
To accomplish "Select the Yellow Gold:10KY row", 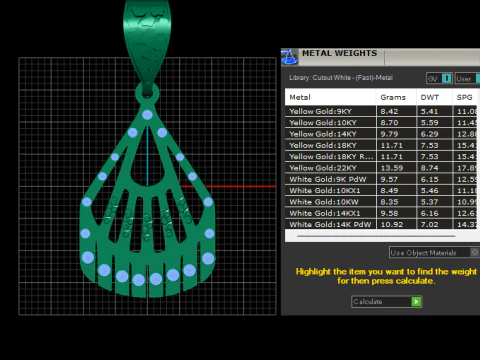I will (381, 123).
